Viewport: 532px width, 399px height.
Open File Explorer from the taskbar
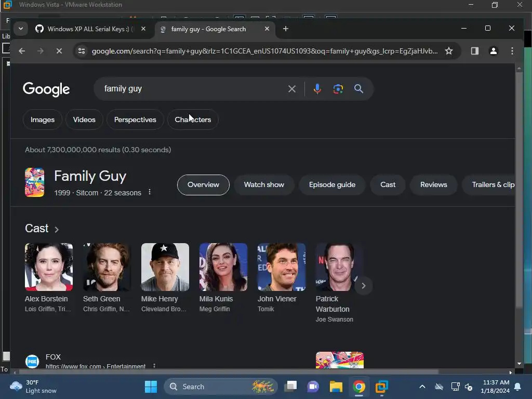click(336, 387)
